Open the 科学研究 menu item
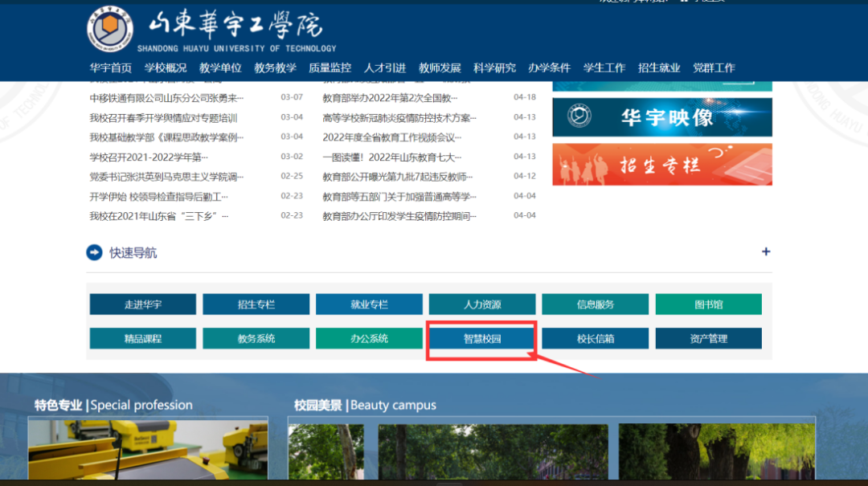 (x=494, y=68)
